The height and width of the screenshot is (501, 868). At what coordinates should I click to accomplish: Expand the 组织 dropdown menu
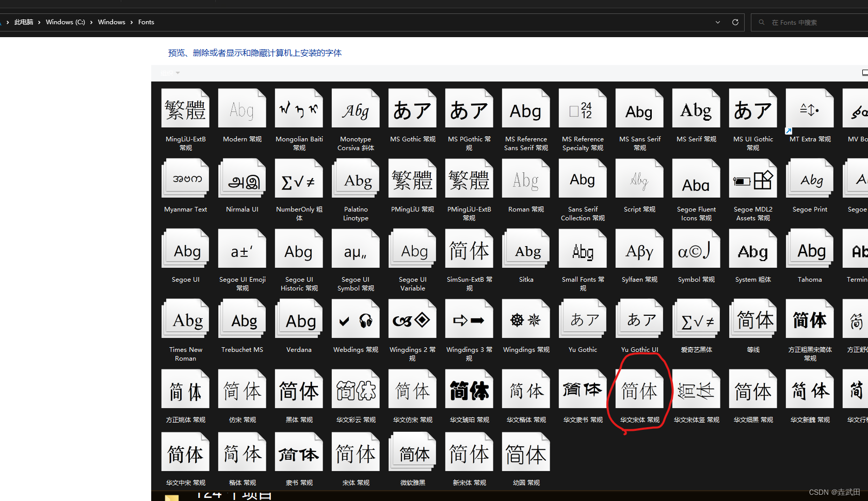point(170,73)
